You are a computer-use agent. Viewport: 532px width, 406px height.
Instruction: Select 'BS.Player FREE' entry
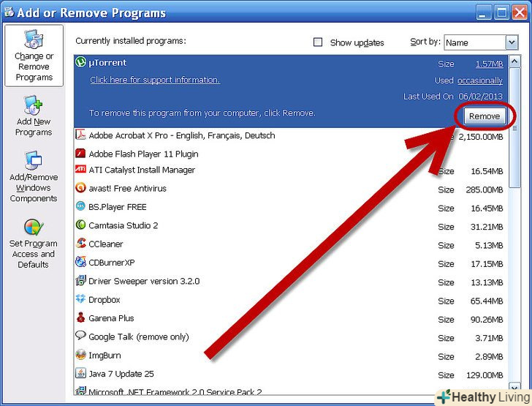click(x=118, y=207)
